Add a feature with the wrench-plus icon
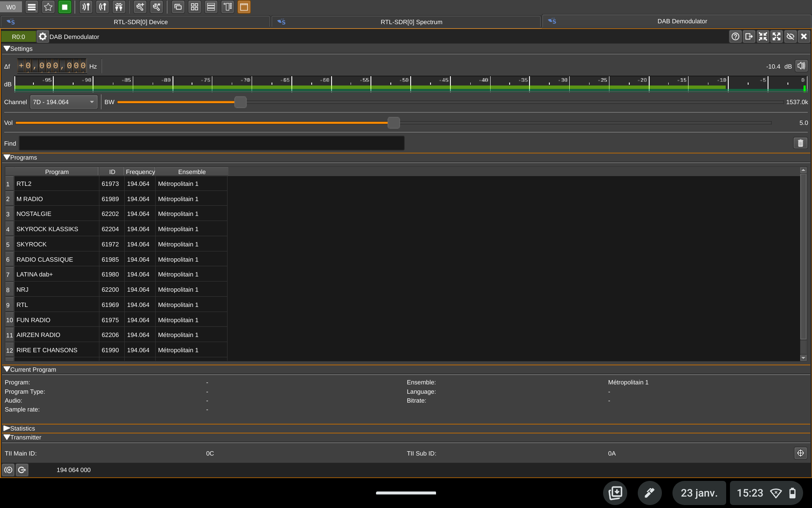Screen dimensions: 812x508 140,7
